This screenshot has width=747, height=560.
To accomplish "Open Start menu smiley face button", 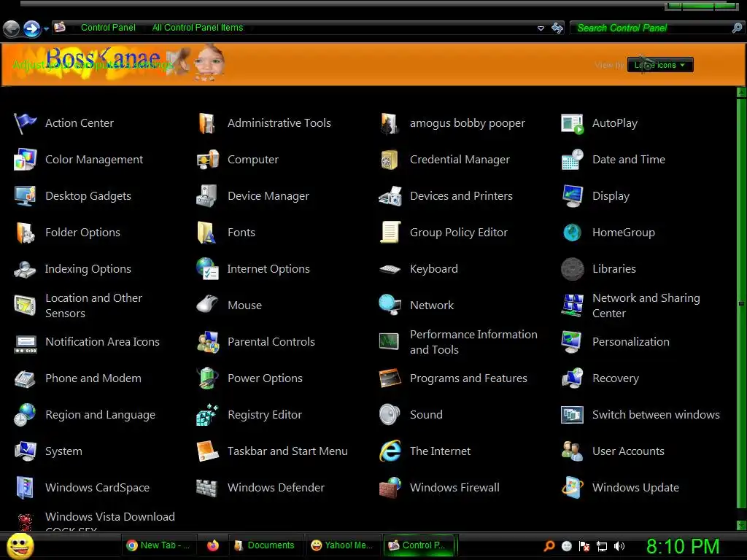I will (x=20, y=545).
